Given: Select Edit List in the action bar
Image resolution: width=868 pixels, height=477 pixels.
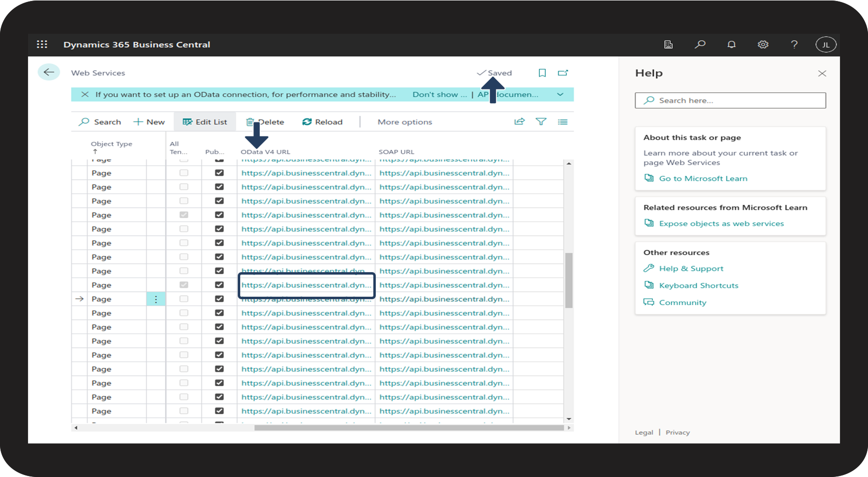Looking at the screenshot, I should [x=205, y=122].
